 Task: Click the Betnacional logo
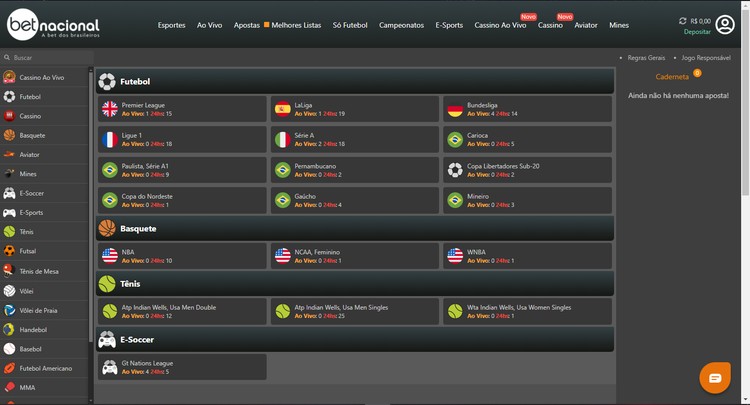[53, 24]
